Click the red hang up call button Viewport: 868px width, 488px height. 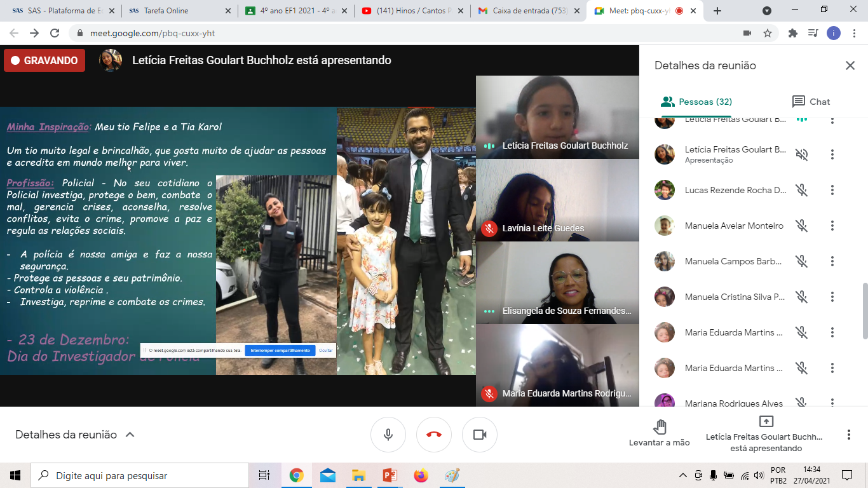(x=434, y=435)
